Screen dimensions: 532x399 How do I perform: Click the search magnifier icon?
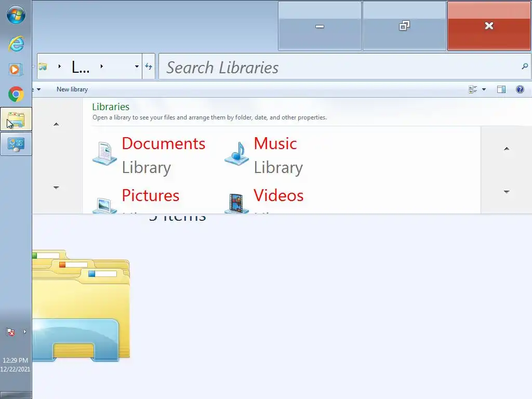pyautogui.click(x=525, y=66)
